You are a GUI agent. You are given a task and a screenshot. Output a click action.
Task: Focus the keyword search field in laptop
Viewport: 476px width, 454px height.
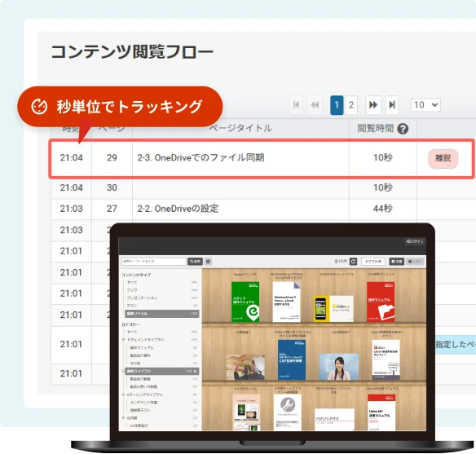pyautogui.click(x=153, y=262)
